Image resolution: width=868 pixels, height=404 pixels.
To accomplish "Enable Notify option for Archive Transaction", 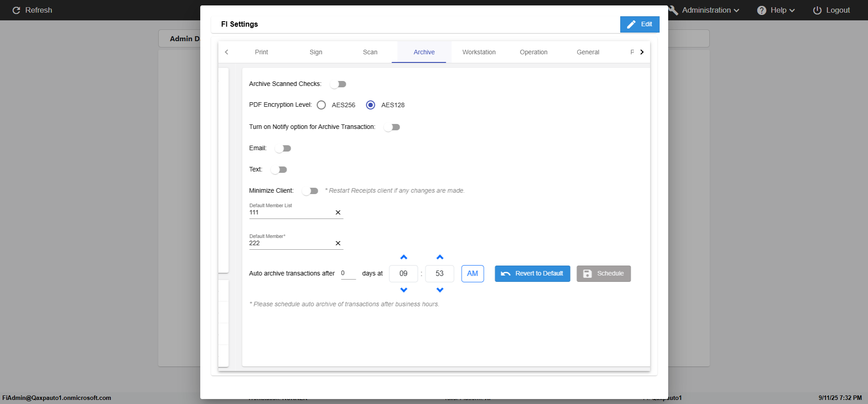I will pyautogui.click(x=392, y=127).
